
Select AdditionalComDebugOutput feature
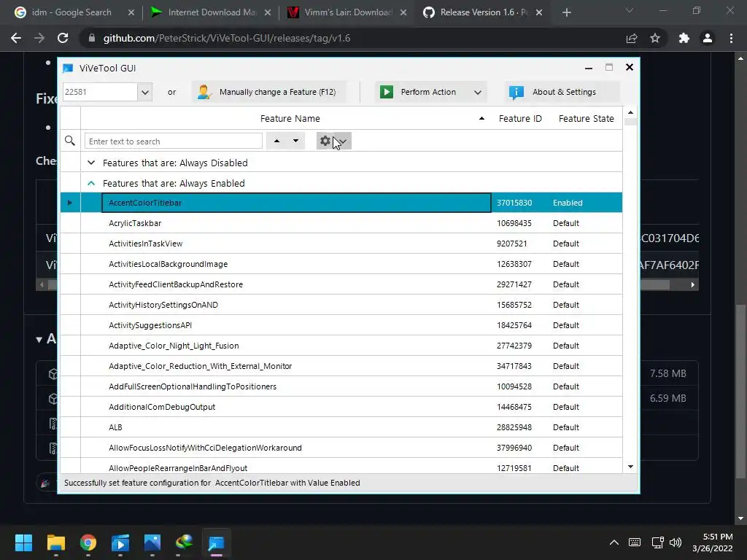[x=162, y=407]
